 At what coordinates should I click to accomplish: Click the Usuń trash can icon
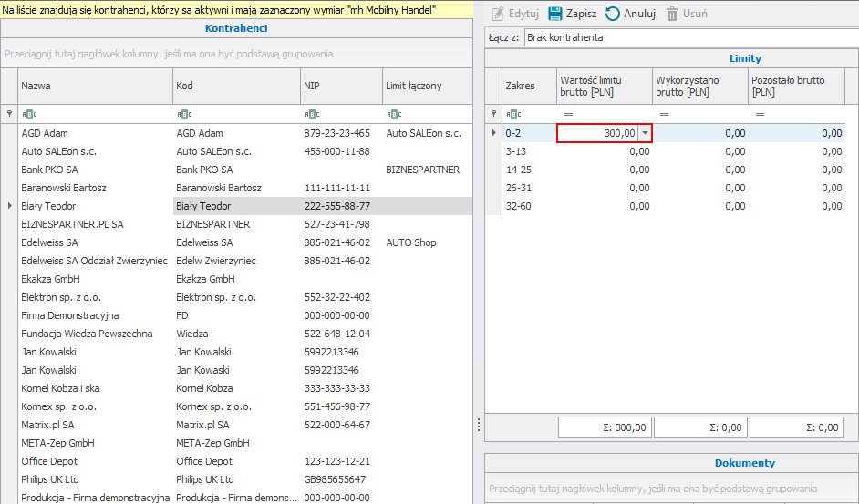pos(672,15)
